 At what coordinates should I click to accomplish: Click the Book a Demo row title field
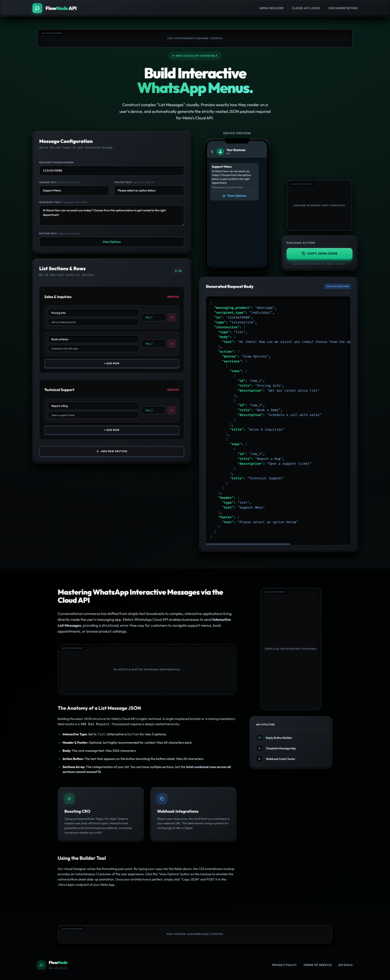coord(93,339)
